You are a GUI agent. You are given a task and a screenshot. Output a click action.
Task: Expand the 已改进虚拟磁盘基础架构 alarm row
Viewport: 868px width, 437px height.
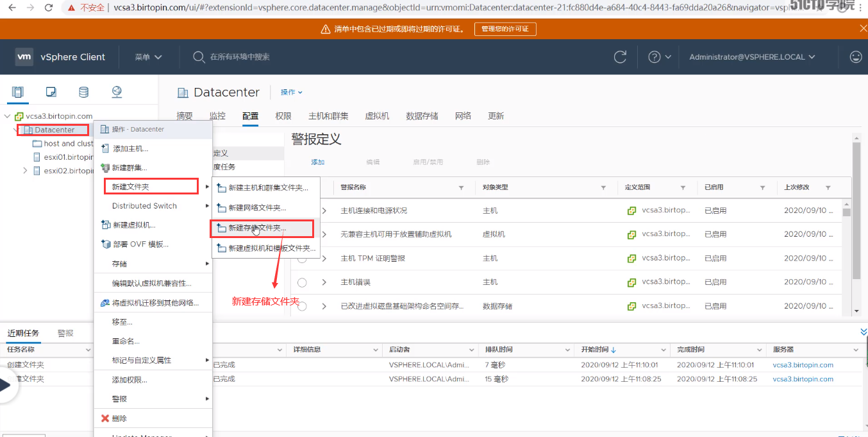click(324, 306)
